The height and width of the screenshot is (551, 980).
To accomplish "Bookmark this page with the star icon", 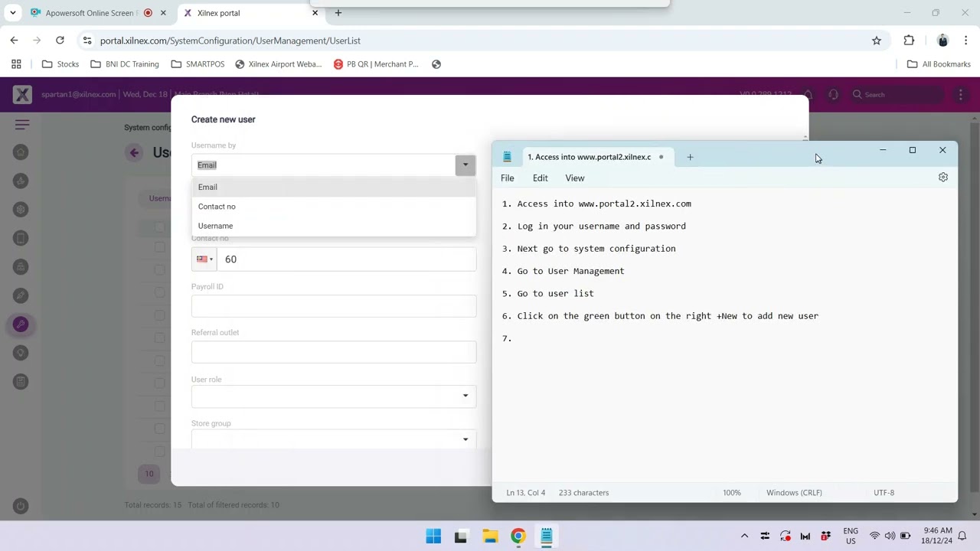I will coord(877,41).
